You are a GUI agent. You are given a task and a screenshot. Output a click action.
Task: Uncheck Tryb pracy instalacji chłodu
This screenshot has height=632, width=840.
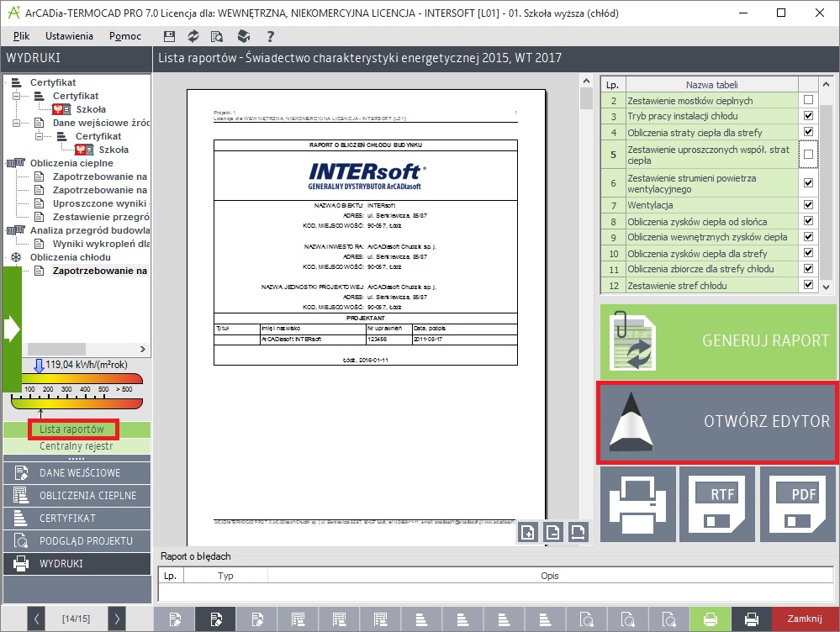coord(808,116)
